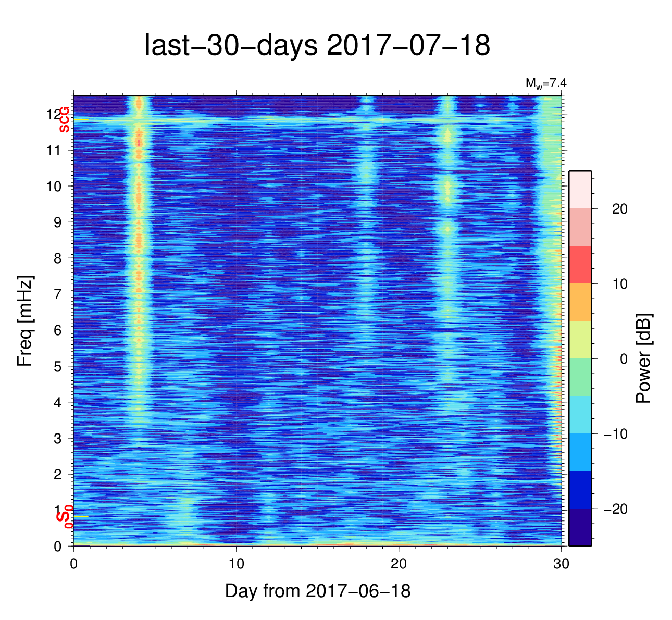Click the Freq [mHz] axis label
This screenshot has height=620, width=672.
pos(25,321)
